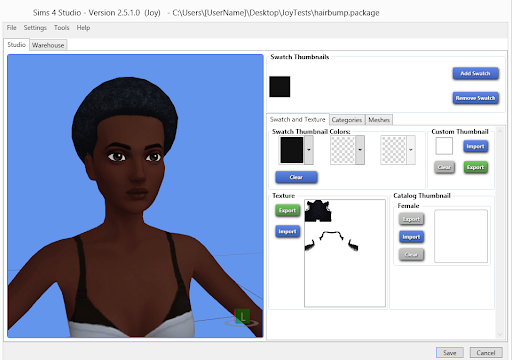The width and height of the screenshot is (512, 360).
Task: Click the Add Swatch button
Action: [475, 73]
